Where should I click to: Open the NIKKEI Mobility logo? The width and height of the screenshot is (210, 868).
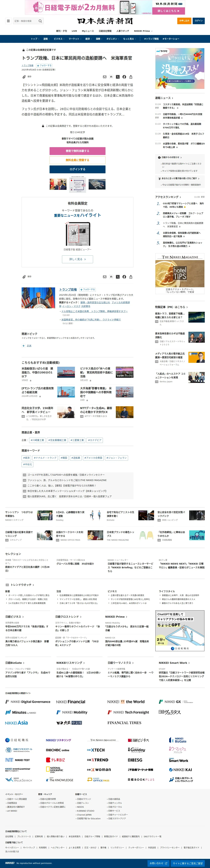tap(72, 712)
